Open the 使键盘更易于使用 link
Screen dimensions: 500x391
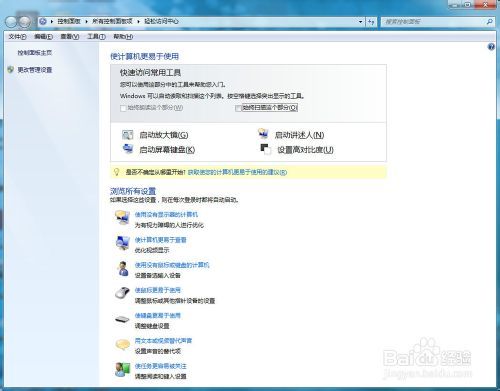pos(158,315)
